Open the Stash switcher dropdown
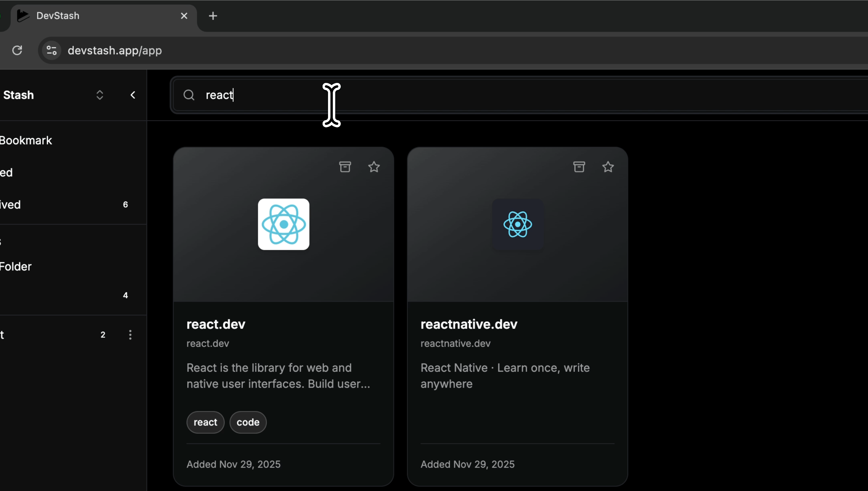 pyautogui.click(x=99, y=95)
